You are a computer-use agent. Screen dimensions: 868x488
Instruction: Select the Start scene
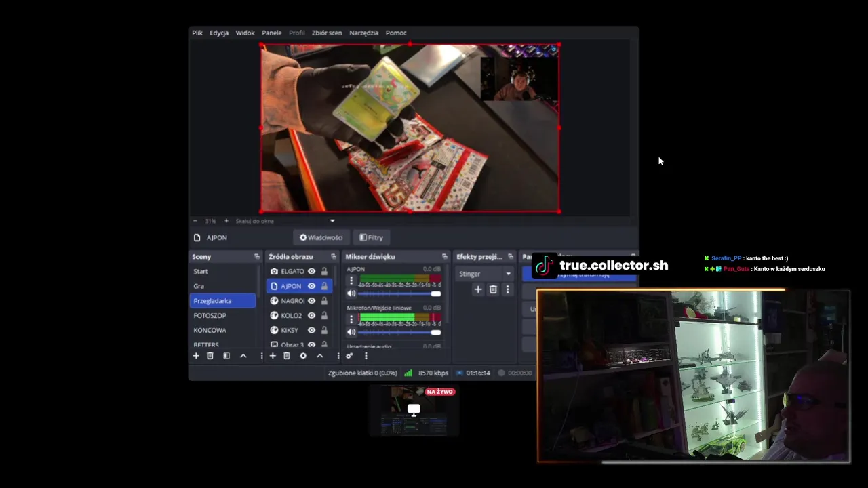click(222, 271)
